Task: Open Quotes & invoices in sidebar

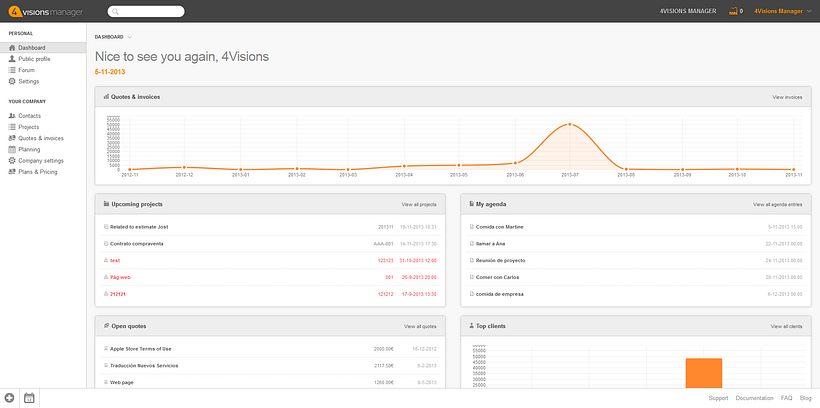Action: 40,138
